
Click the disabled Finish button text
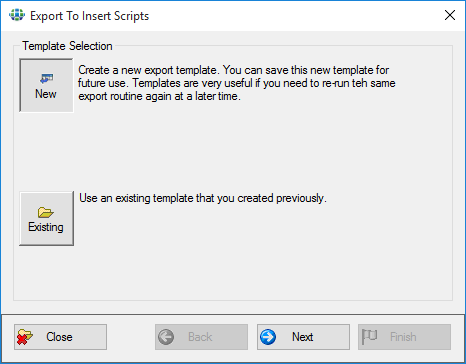(x=403, y=337)
